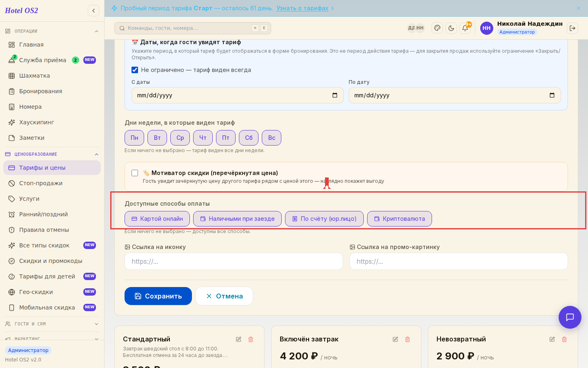Click Отмена to cancel editing
The image size is (588, 368).
click(x=224, y=296)
